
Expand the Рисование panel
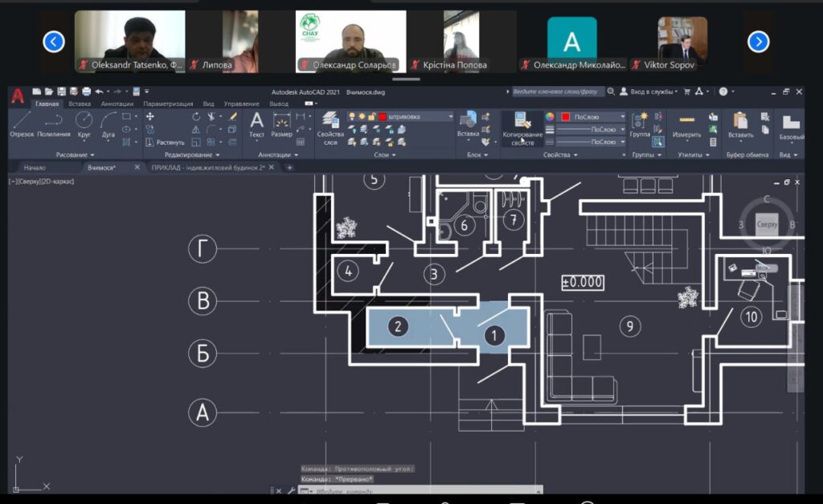point(76,154)
